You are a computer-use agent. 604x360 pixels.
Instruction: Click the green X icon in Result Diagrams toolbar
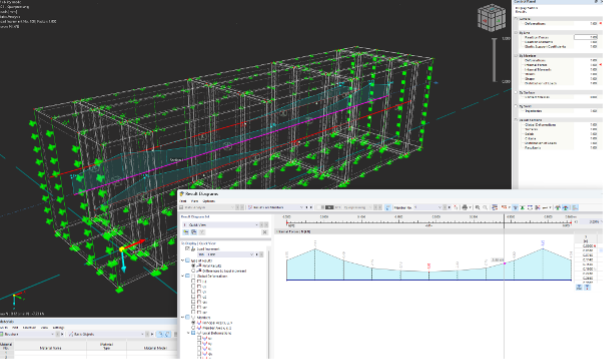pyautogui.click(x=522, y=208)
